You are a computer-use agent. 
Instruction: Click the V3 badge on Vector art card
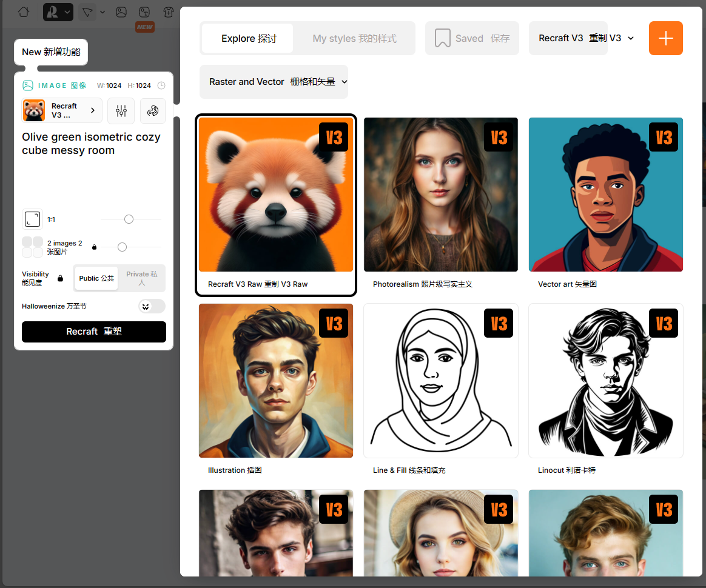663,137
